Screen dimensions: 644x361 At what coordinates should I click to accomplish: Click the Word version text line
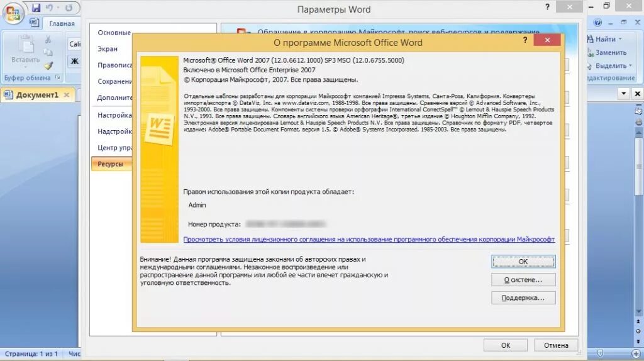click(294, 60)
